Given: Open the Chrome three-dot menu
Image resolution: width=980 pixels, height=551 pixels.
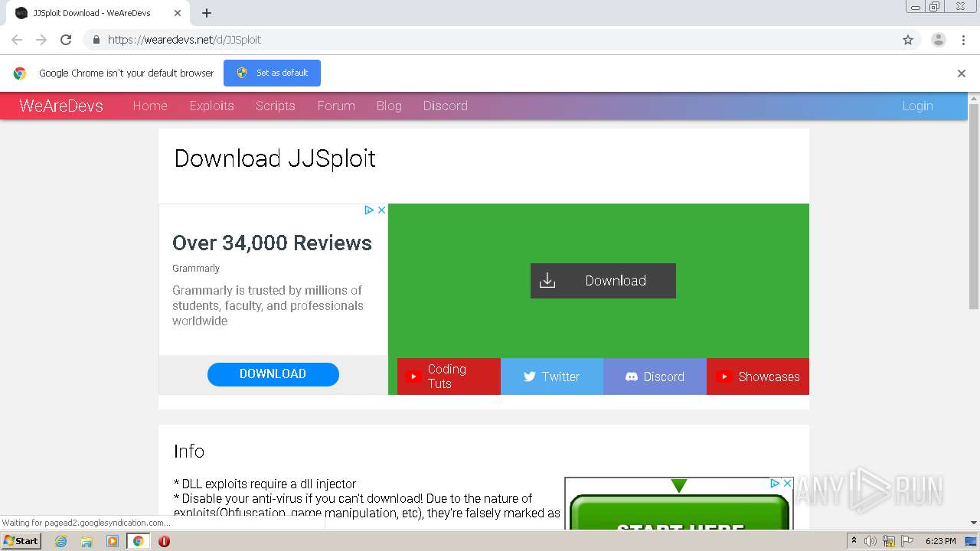Looking at the screenshot, I should click(x=963, y=40).
